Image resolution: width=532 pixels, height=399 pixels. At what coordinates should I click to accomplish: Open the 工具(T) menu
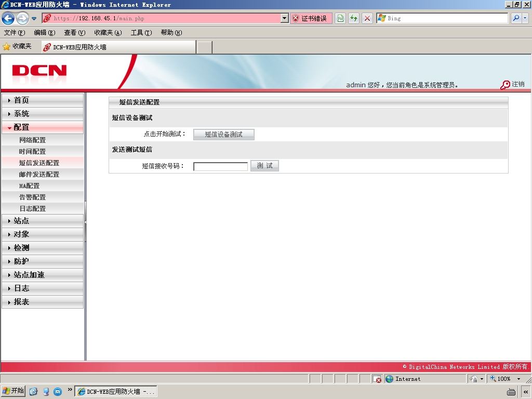point(141,33)
